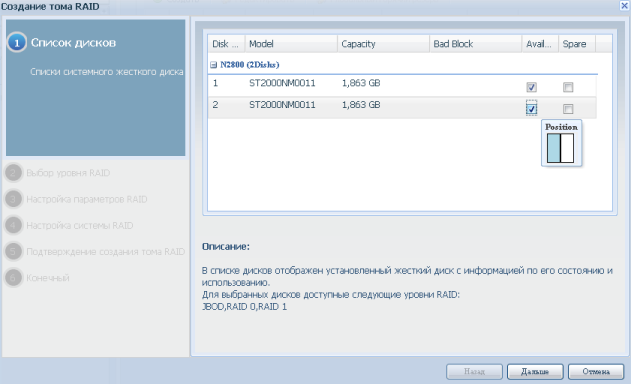Click Списки системного жесткого диска subtitle
The width and height of the screenshot is (631, 384).
[107, 72]
